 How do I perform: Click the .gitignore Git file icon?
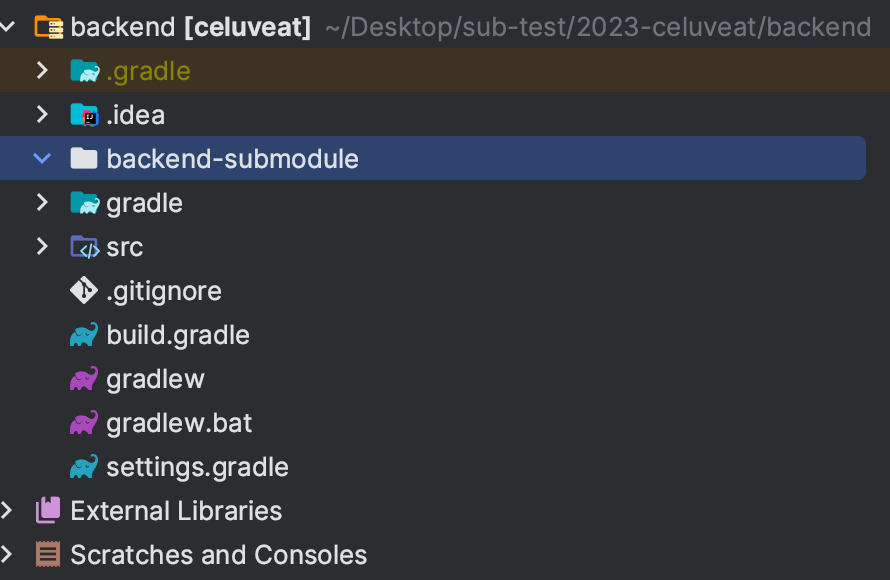click(x=85, y=290)
